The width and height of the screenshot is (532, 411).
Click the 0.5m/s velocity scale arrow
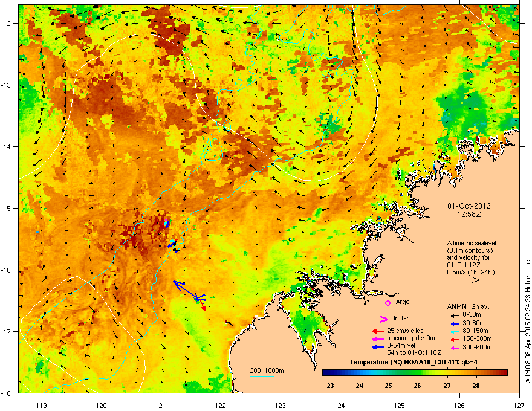[x=467, y=280]
